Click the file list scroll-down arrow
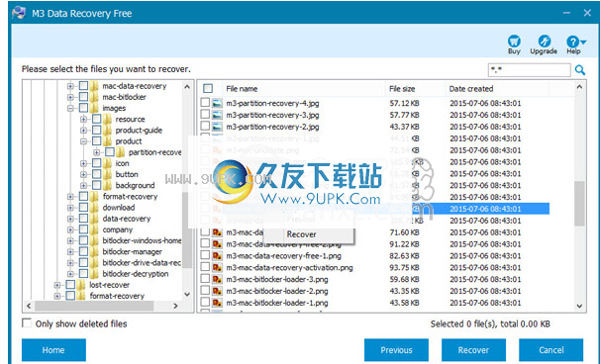600x364 pixels. coord(579,307)
